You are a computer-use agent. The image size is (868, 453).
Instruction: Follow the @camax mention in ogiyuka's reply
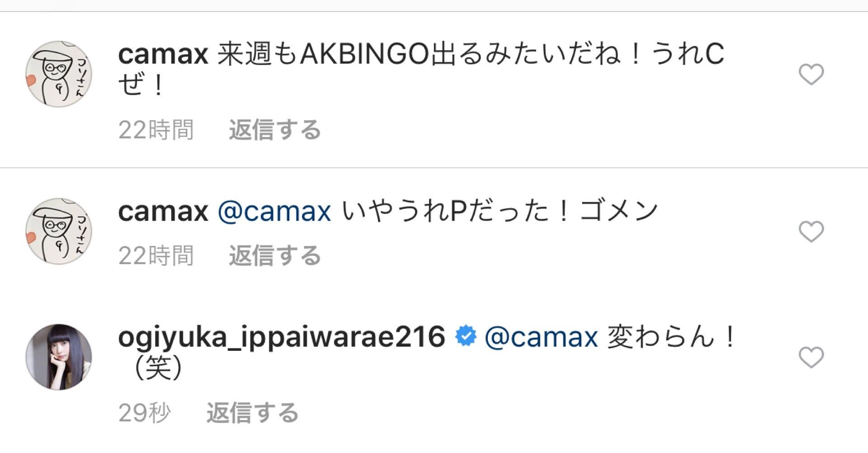tap(541, 337)
